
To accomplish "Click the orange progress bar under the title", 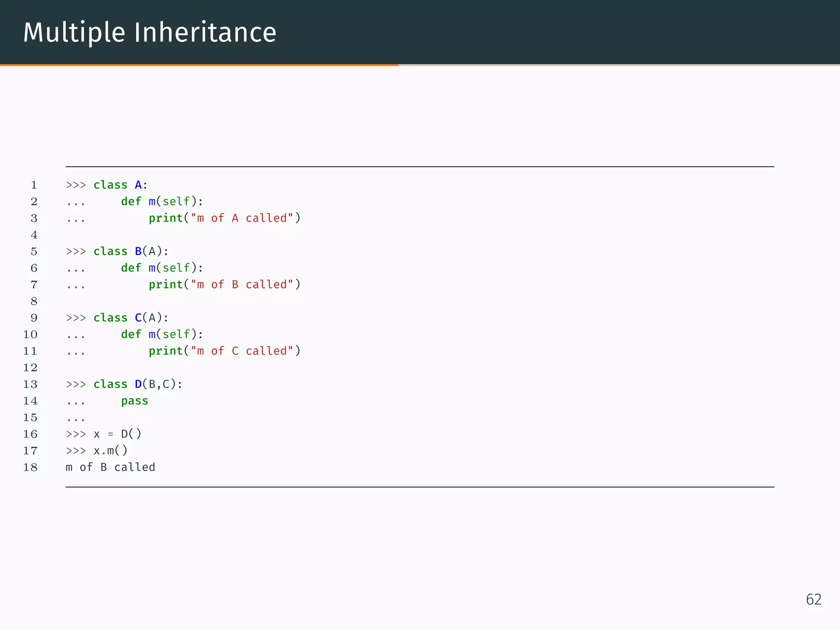I will [199, 65].
